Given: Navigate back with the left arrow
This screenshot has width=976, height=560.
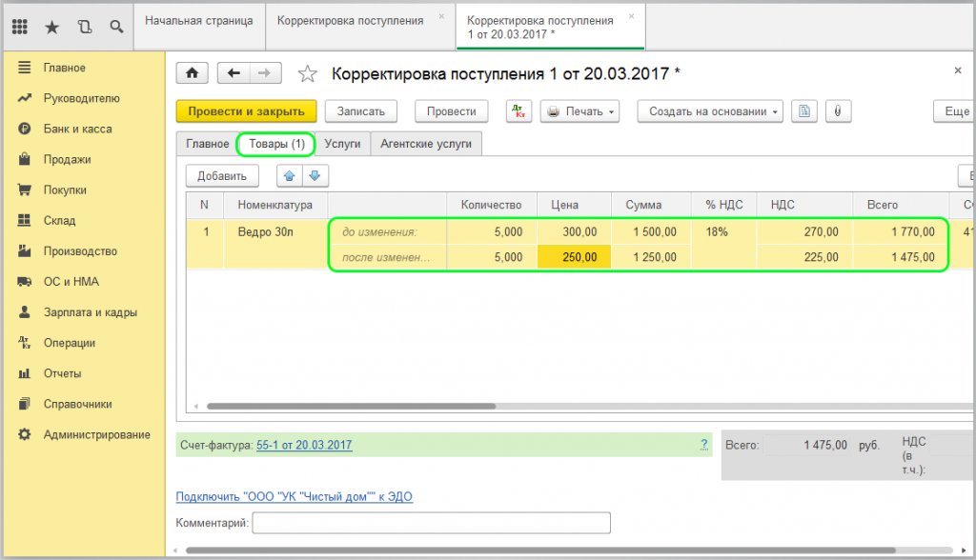Looking at the screenshot, I should (x=234, y=73).
